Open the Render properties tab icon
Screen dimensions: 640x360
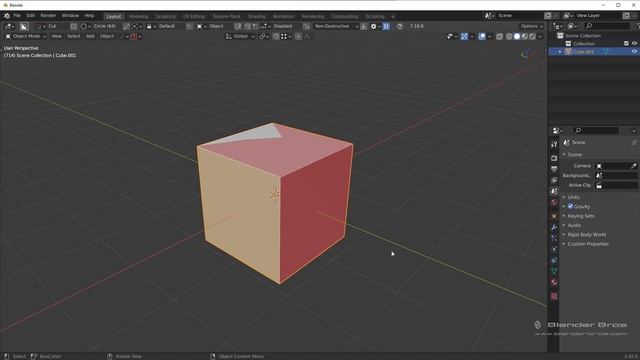tap(554, 158)
